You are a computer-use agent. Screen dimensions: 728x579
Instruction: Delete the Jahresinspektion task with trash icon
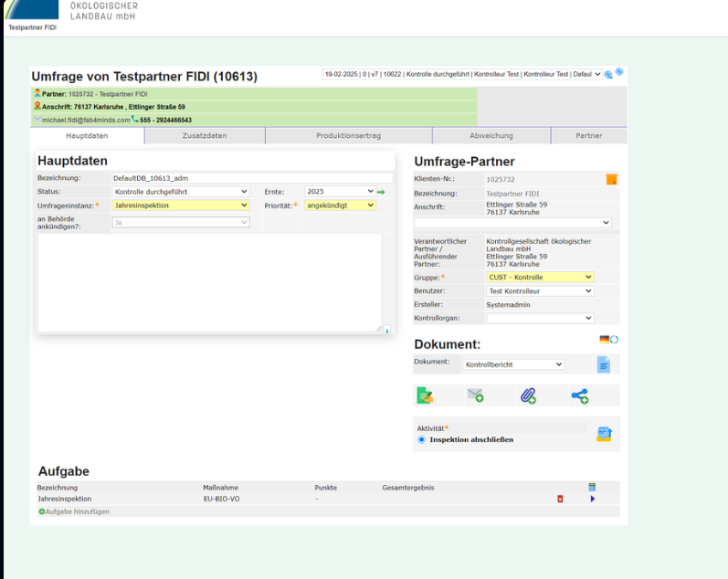(x=560, y=499)
